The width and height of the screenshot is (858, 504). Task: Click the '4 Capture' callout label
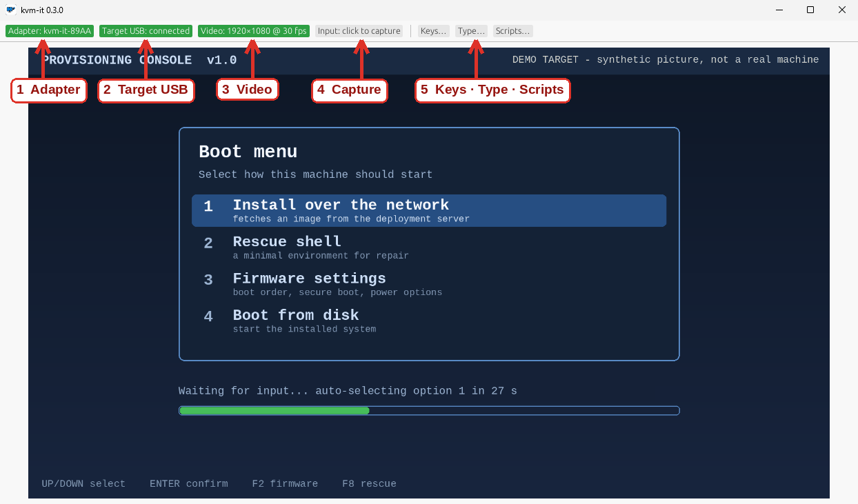coord(349,90)
